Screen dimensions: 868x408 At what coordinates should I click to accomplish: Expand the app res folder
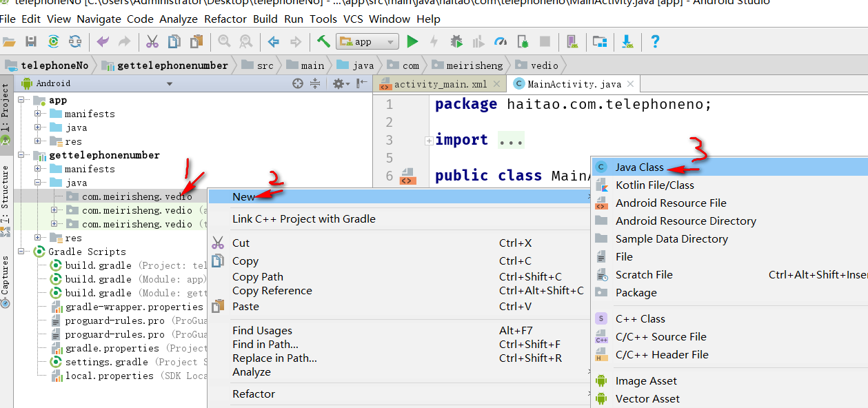click(39, 141)
